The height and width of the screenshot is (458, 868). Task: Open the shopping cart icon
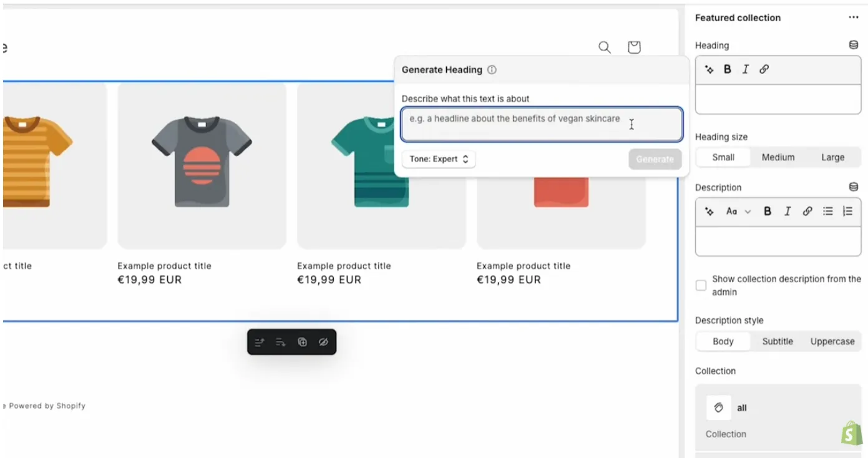tap(634, 47)
